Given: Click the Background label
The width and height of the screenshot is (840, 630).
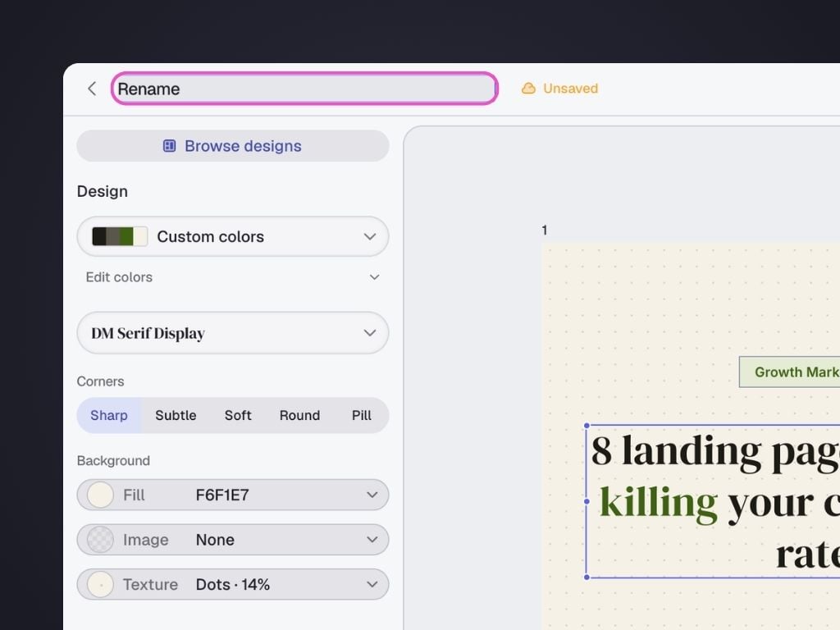Looking at the screenshot, I should [x=113, y=461].
